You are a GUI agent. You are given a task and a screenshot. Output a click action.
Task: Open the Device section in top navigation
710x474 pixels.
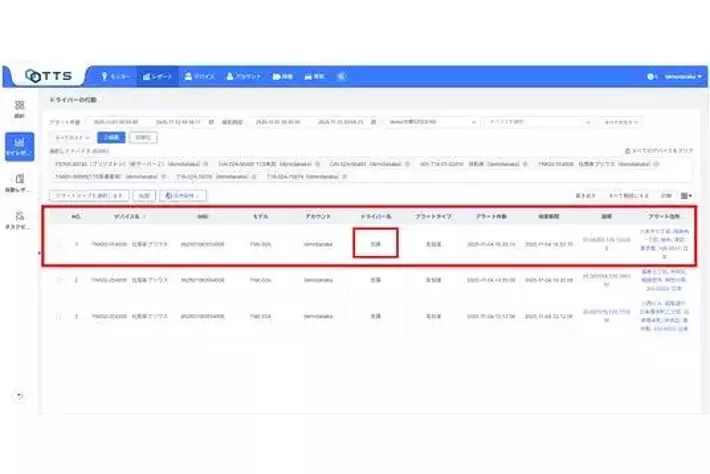pos(199,76)
